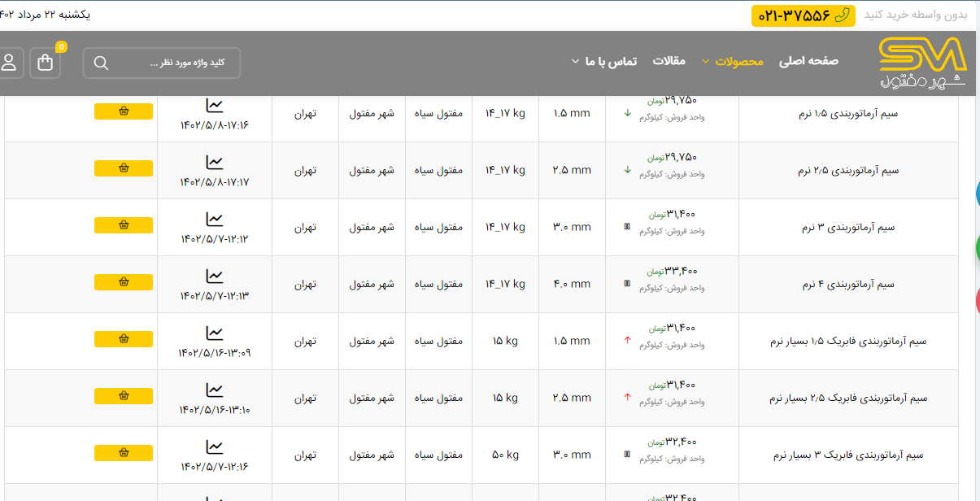Viewport: 980px width, 501px height.
Task: Click the user account icon
Action: 9,63
